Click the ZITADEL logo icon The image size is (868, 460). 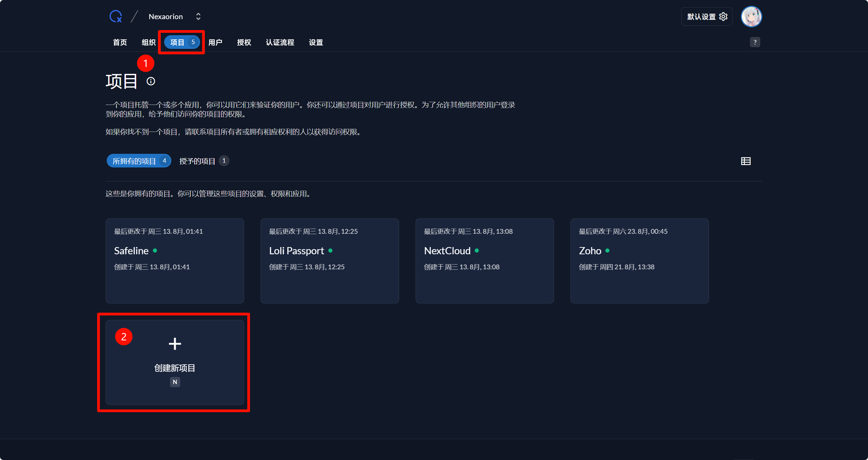116,16
